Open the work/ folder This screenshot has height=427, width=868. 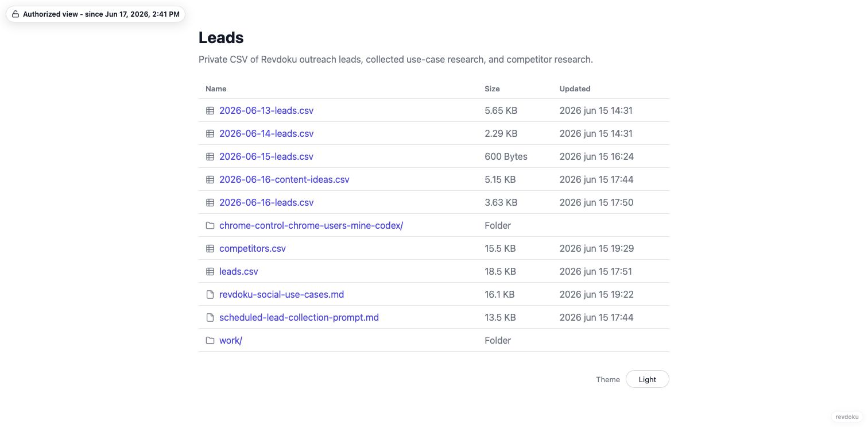pos(231,340)
